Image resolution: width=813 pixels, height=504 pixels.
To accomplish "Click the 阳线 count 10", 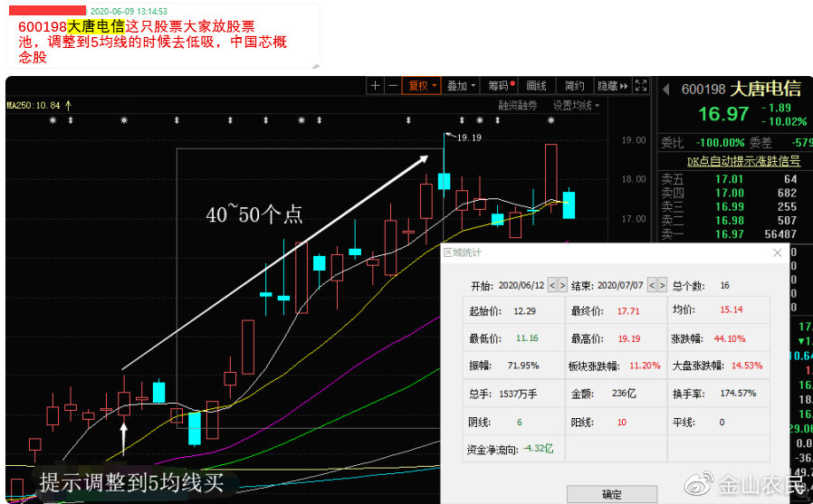I will pos(622,423).
